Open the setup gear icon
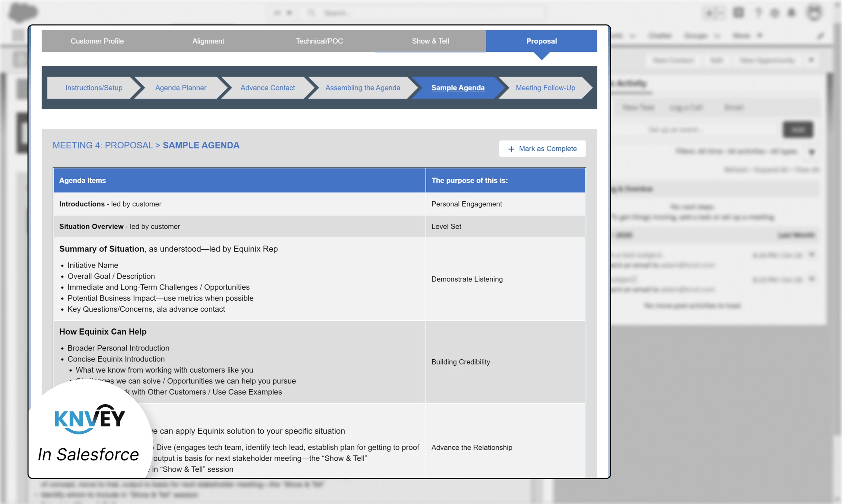The width and height of the screenshot is (842, 504). click(775, 13)
